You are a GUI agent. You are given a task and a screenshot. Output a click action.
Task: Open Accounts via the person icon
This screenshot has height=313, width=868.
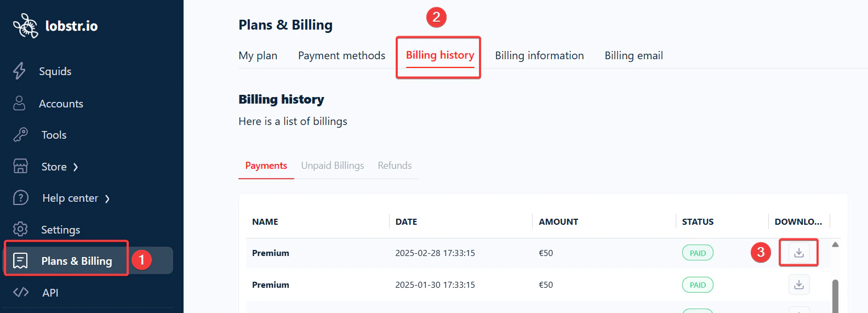click(19, 103)
